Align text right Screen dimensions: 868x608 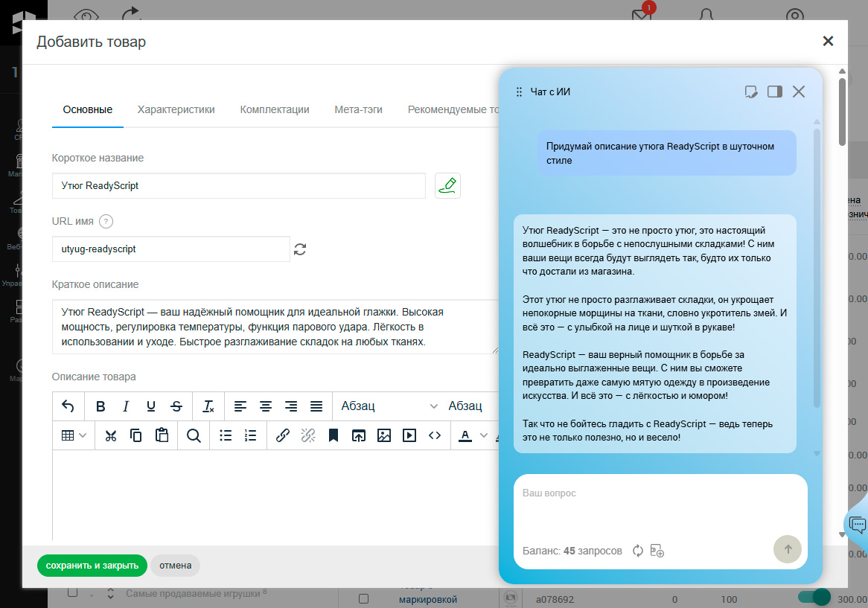coord(290,406)
